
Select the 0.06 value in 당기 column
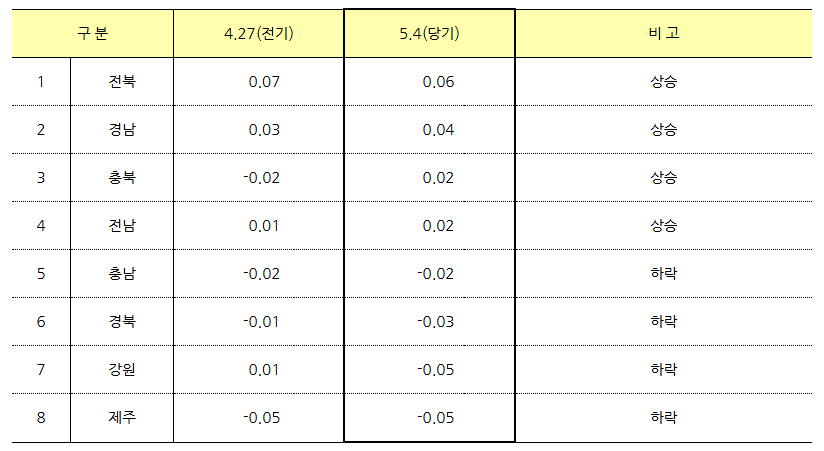click(x=438, y=82)
